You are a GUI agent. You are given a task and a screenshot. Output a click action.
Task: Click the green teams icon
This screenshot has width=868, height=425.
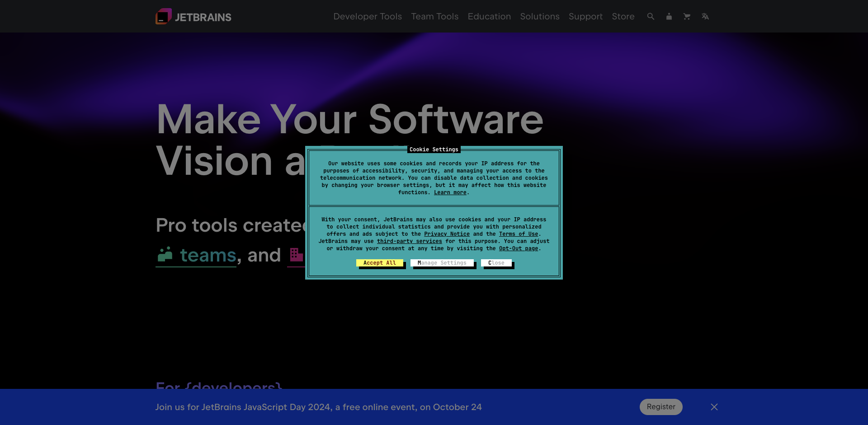click(x=165, y=254)
